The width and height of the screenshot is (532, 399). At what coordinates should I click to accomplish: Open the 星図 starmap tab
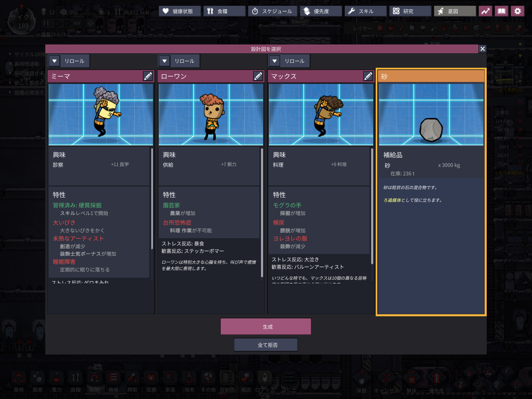pos(455,11)
